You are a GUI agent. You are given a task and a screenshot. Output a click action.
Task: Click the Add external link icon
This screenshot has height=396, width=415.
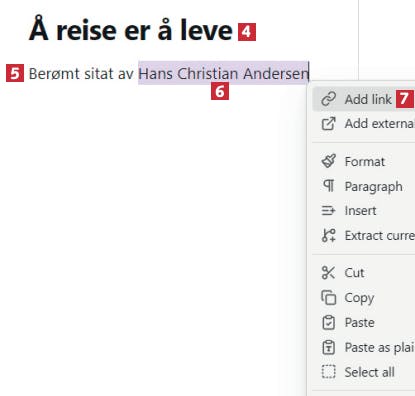328,124
